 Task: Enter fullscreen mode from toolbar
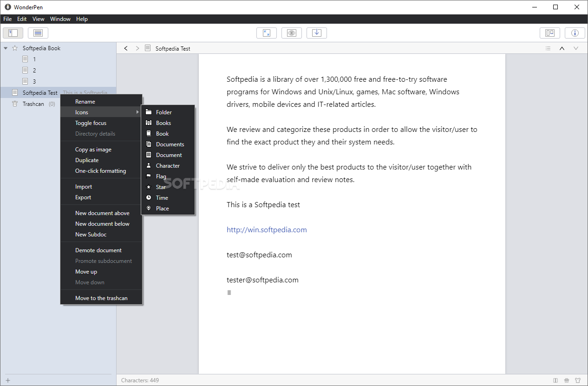(267, 33)
